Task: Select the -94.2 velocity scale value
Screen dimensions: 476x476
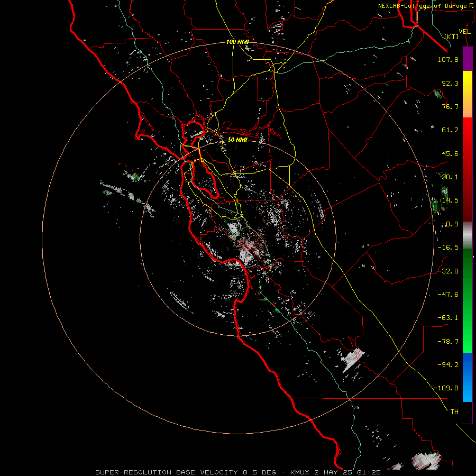Action: 448,364
